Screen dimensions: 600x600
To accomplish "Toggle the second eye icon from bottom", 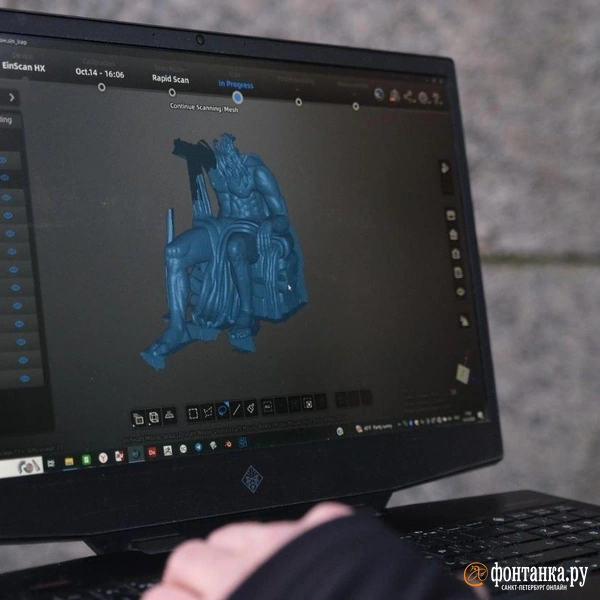I will [23, 360].
